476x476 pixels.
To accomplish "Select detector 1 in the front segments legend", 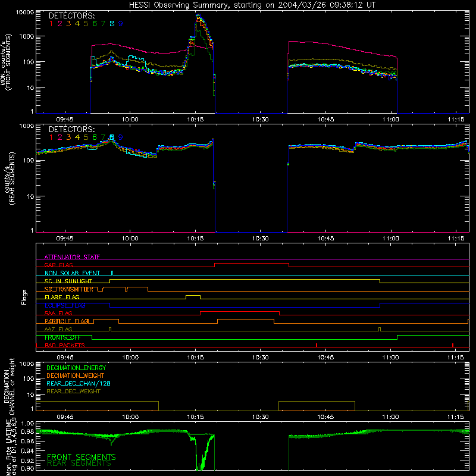I will (x=51, y=24).
